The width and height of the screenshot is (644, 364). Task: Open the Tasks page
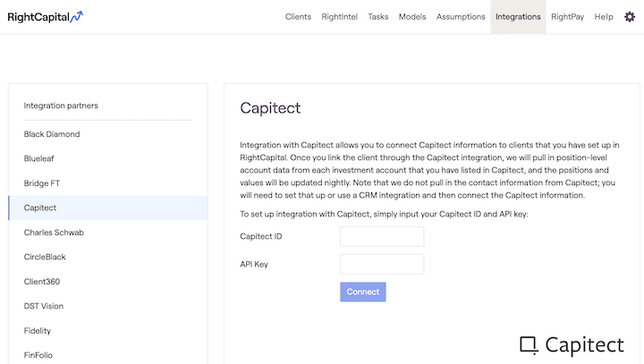click(377, 17)
